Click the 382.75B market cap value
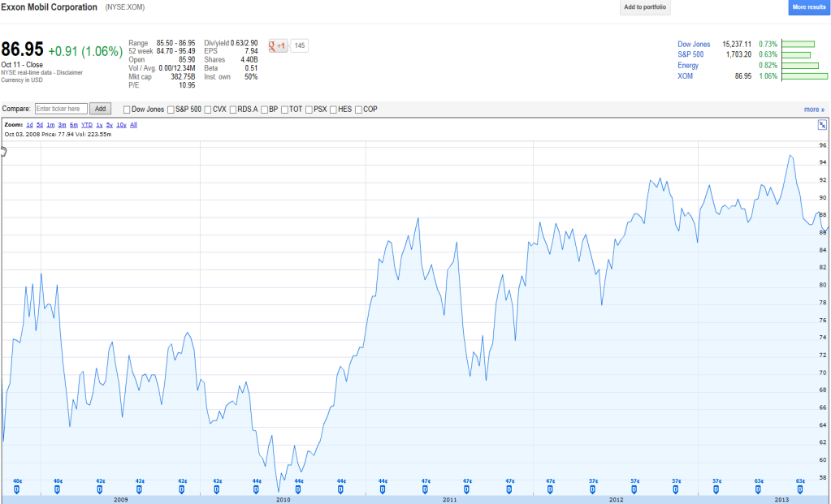 tap(183, 77)
